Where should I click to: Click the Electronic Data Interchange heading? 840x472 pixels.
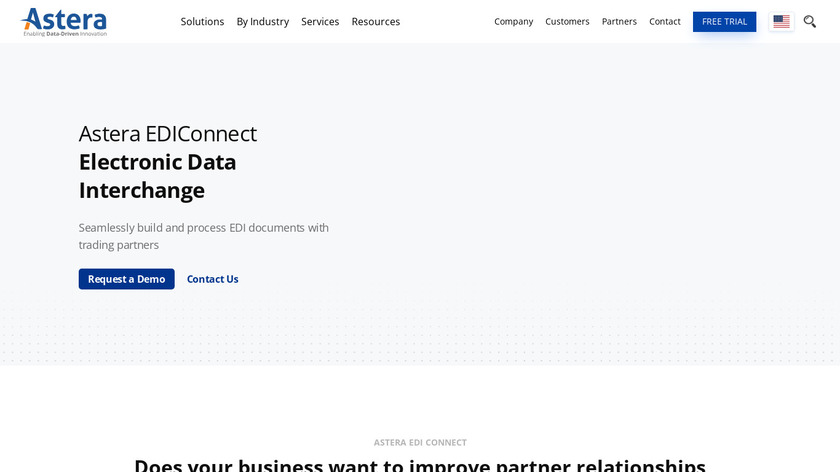coord(158,176)
